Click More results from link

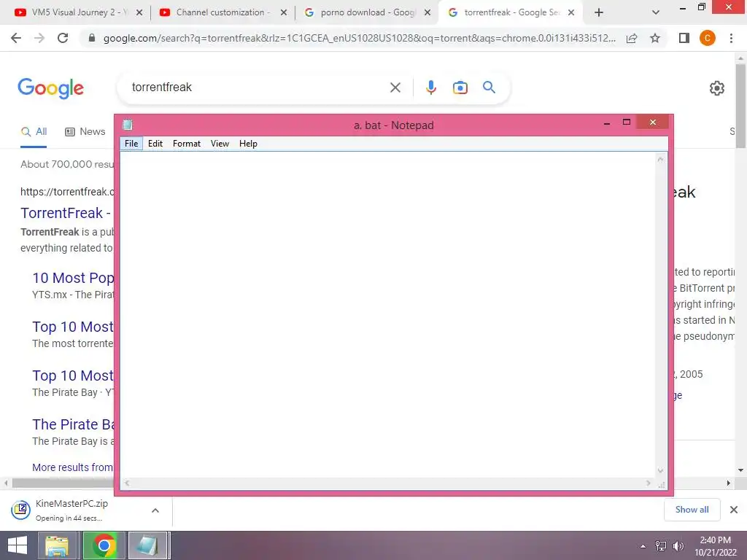(x=72, y=467)
